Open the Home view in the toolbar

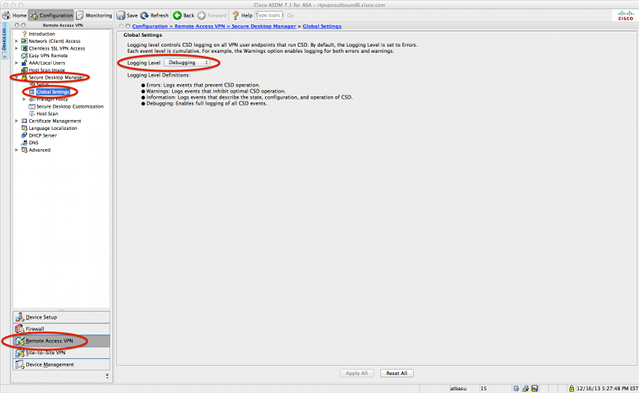click(x=15, y=15)
